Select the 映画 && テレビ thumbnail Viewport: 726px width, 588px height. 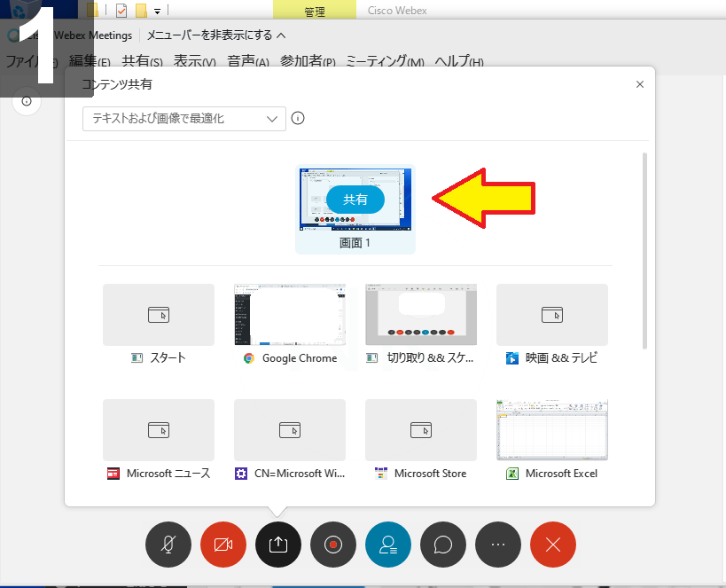[552, 315]
